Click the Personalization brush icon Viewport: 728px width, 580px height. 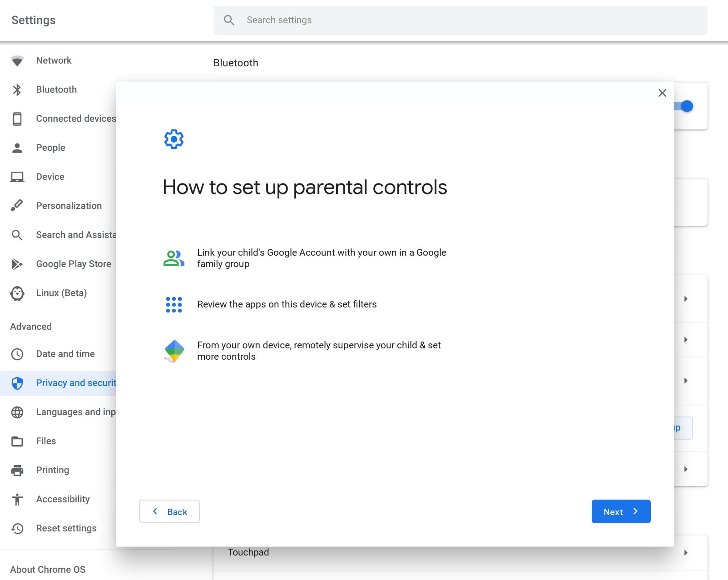click(17, 206)
